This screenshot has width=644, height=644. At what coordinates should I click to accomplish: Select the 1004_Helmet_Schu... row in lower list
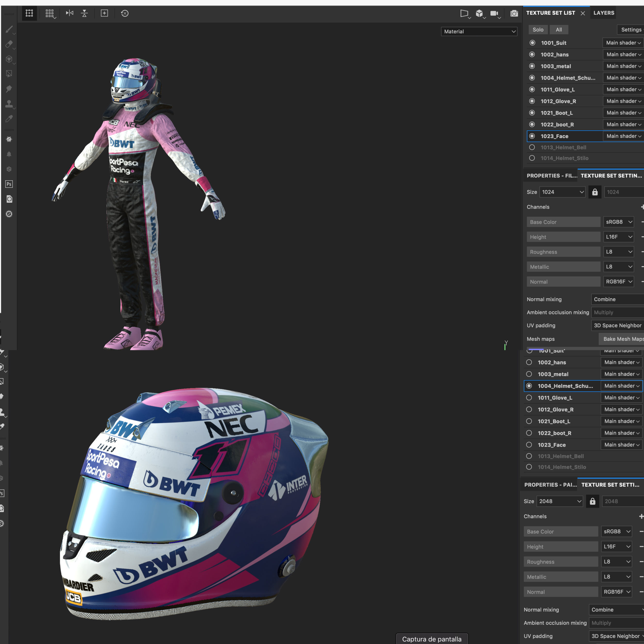point(583,386)
